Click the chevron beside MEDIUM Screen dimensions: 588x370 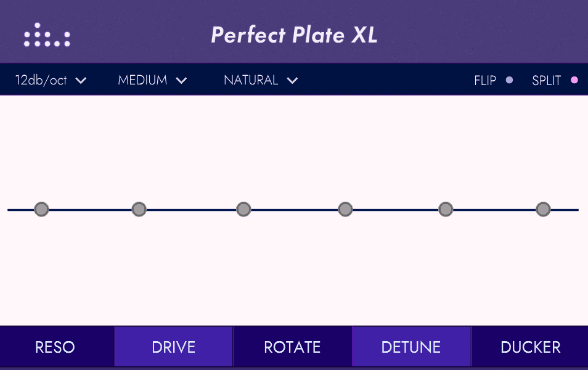(181, 80)
